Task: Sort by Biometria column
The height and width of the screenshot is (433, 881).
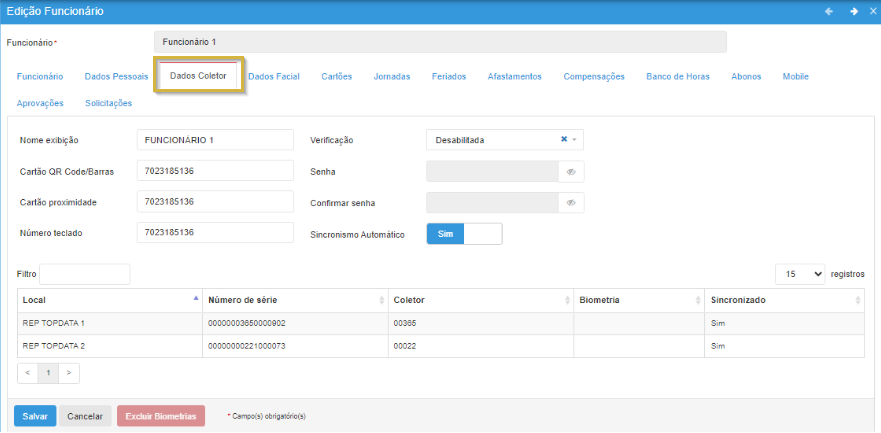Action: [x=697, y=300]
